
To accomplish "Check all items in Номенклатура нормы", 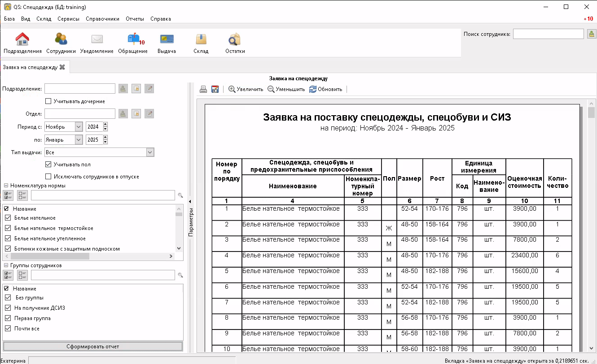I will 8,195.
